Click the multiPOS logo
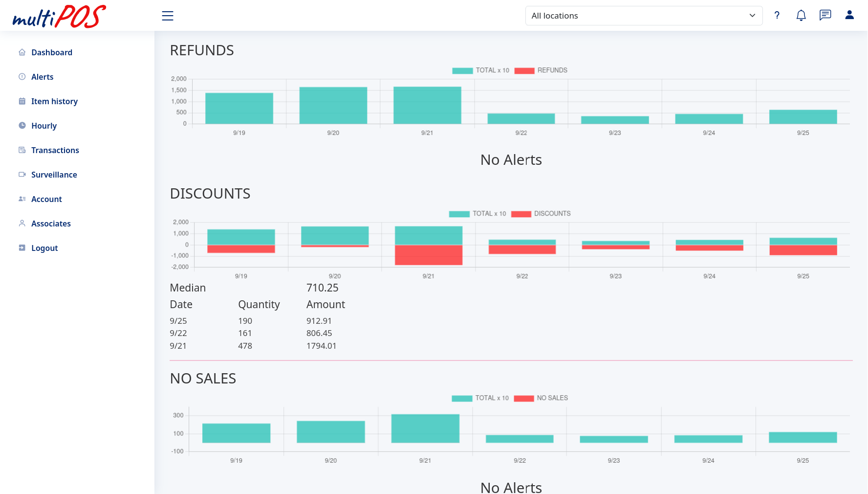The image size is (868, 494). click(59, 17)
